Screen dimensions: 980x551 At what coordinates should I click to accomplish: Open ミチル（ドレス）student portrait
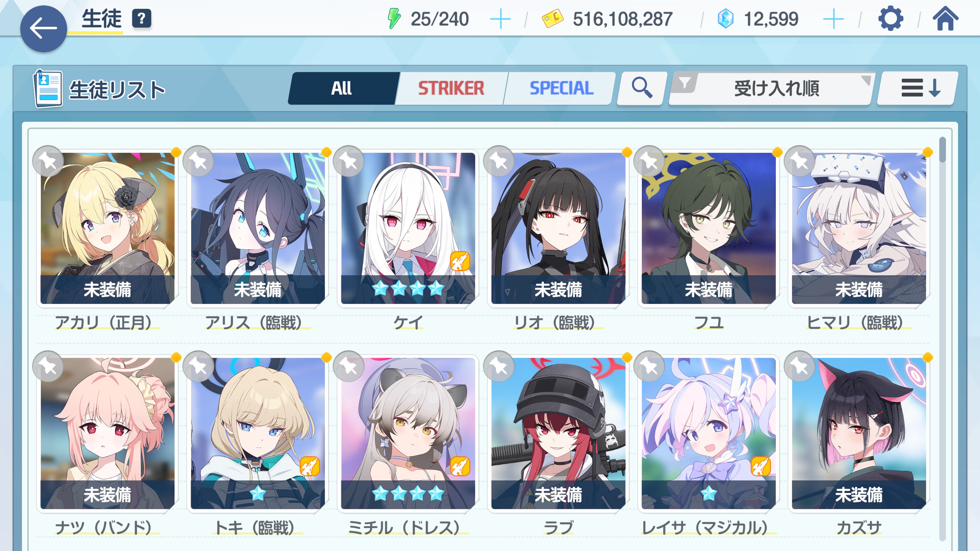point(408,433)
